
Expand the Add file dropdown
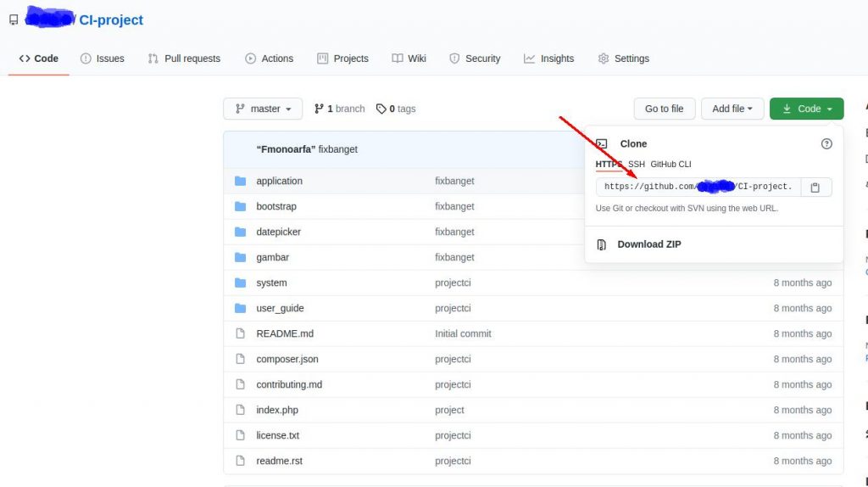point(732,109)
